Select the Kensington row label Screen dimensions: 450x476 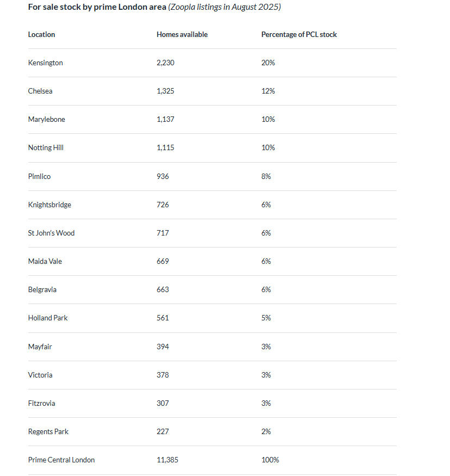[45, 63]
